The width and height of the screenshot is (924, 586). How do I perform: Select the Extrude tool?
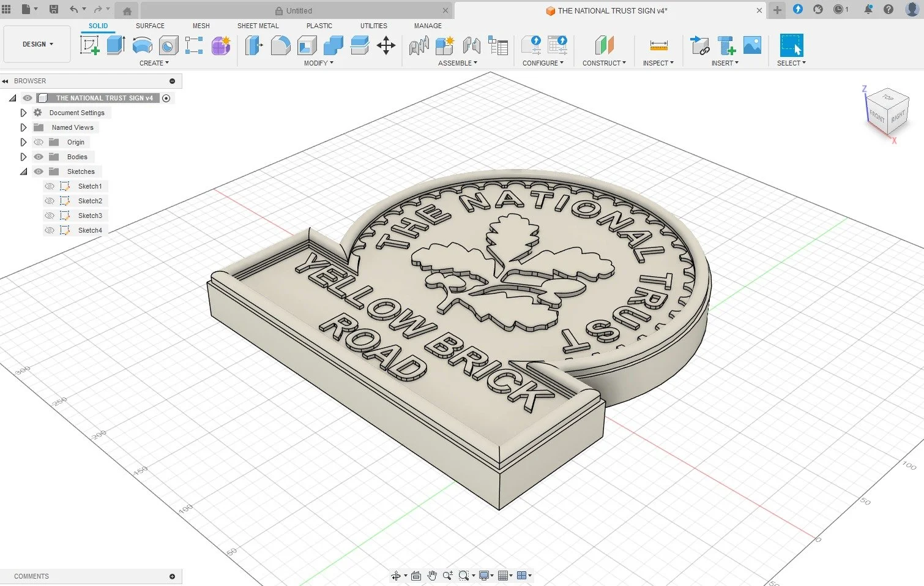pyautogui.click(x=116, y=45)
